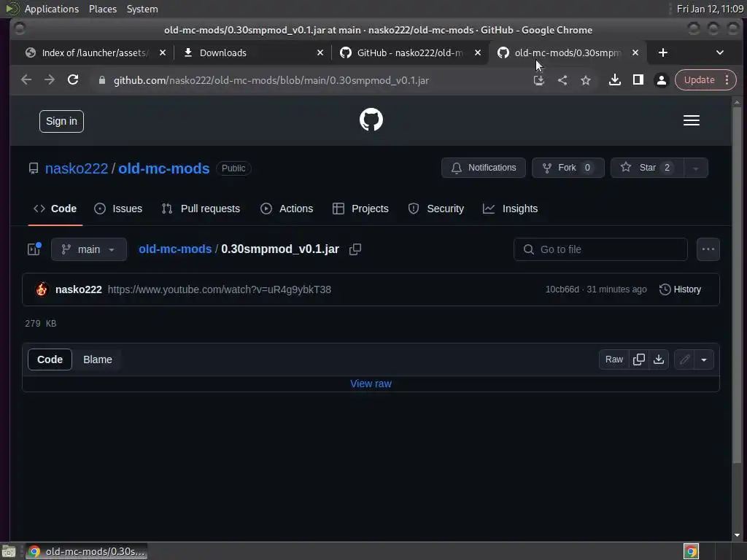Open the Places menu
This screenshot has width=747, height=560.
click(102, 9)
